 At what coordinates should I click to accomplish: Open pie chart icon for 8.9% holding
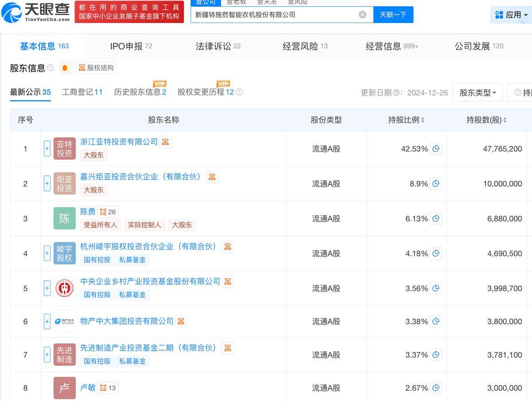tap(436, 183)
